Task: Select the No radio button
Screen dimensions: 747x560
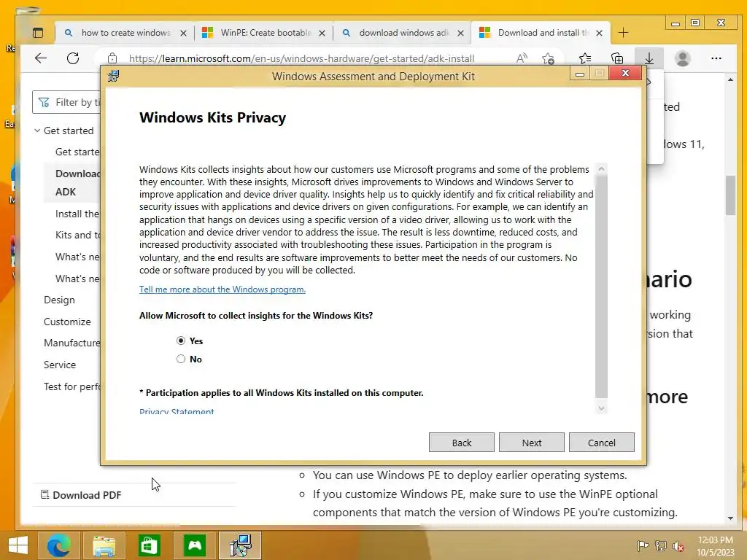Action: point(181,359)
